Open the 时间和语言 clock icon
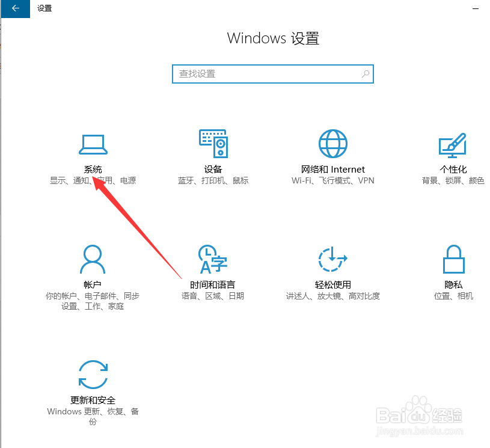This screenshot has height=448, width=490. pos(213,259)
